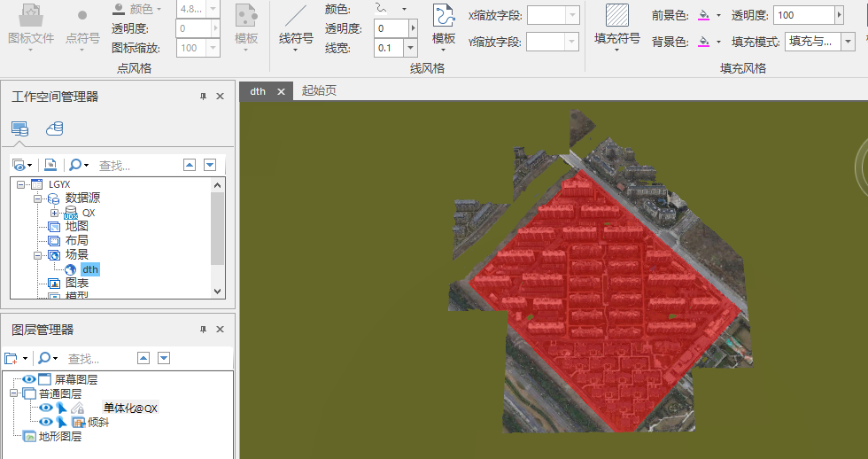
Task: Click the workspace locate item icon
Action: coord(50,165)
